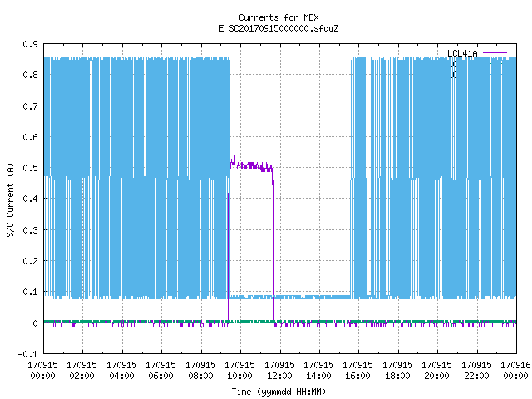Click the x-axis date label '170916'
This screenshot has width=532, height=399.
[515, 365]
